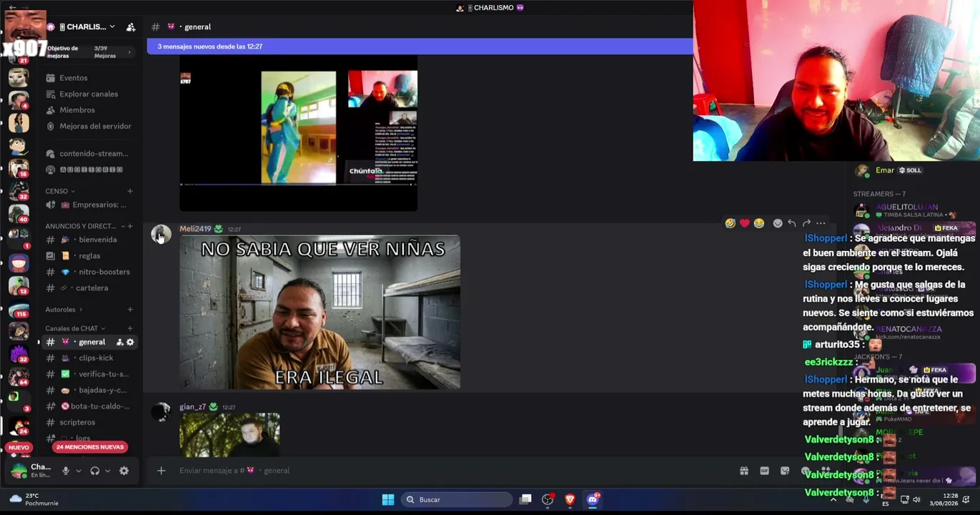Image resolution: width=980 pixels, height=515 pixels.
Task: Collapse the ANUNCIOS Y DIRECT category
Action: click(84, 226)
